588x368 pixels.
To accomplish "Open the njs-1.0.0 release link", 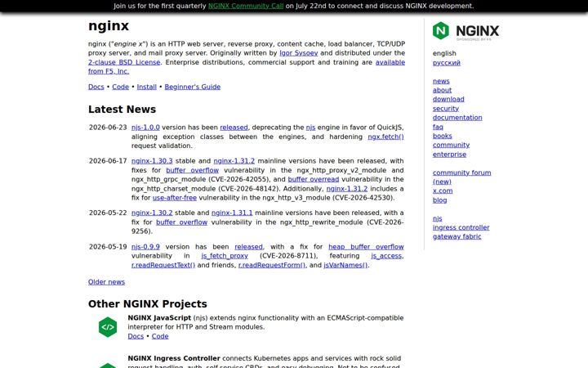I will coord(145,128).
